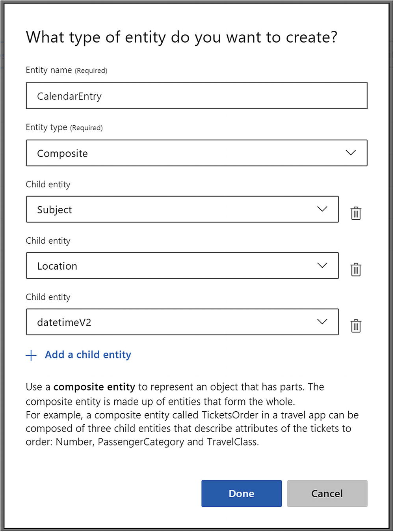Focus the Entity name field containing CalendarEntry
394x532 pixels.
196,96
